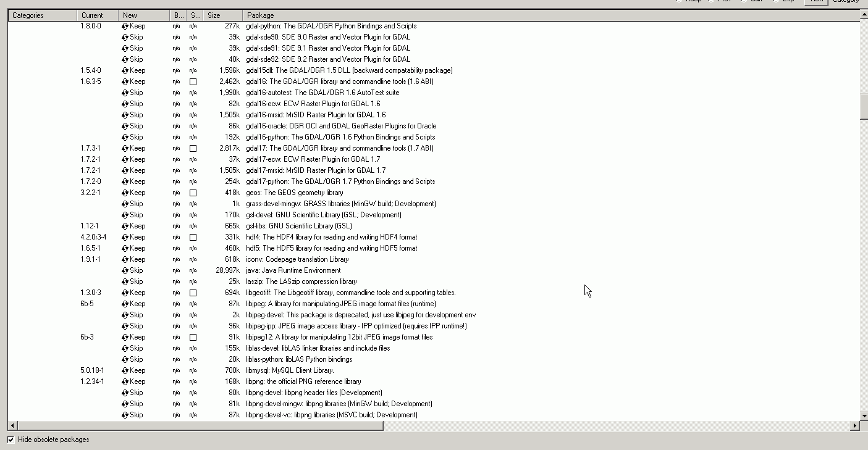Screen dimensions: 868x450
Task: Click the cycle icon for the java package
Action: 125,270
